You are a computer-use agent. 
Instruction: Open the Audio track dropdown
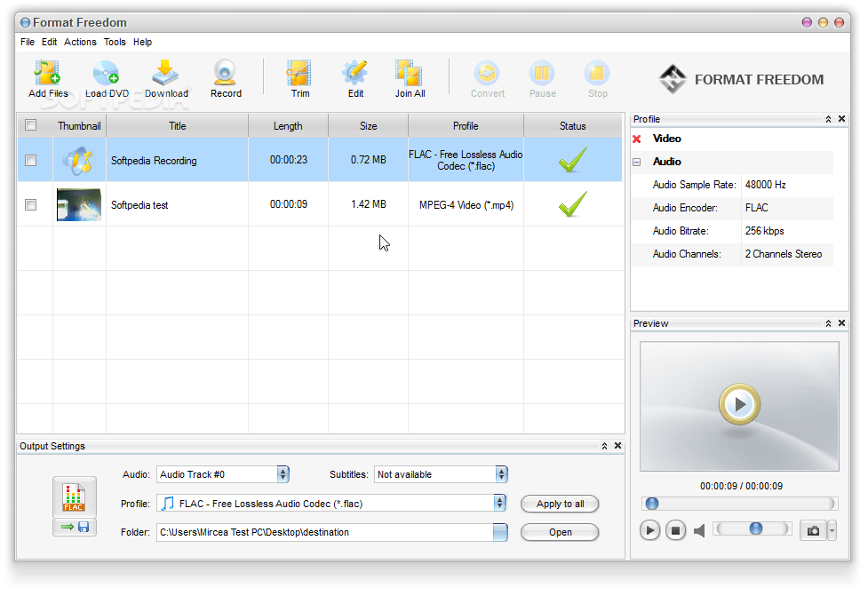(x=283, y=474)
